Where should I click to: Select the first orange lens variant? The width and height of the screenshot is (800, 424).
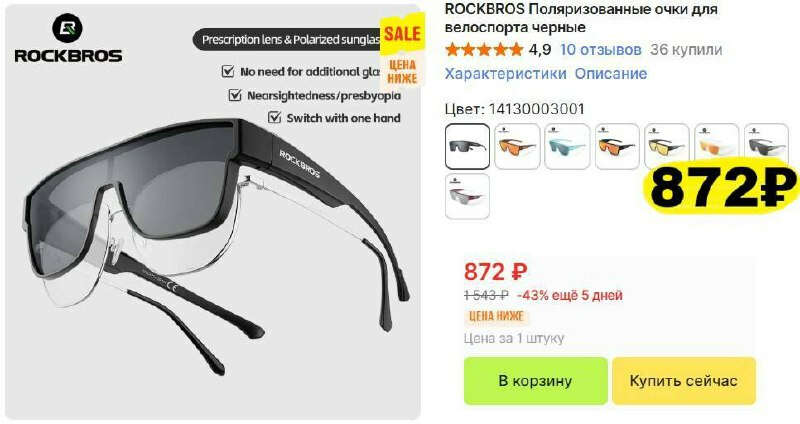click(517, 146)
